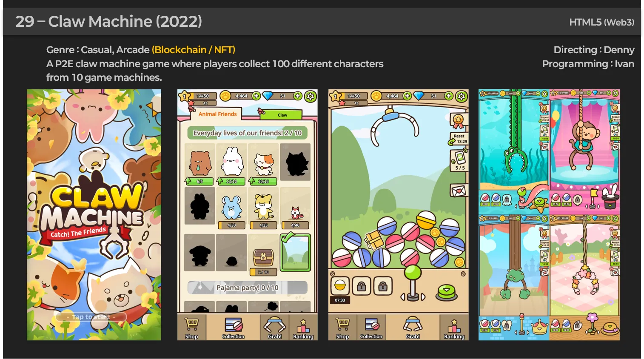Toggle the green checkmarked background card
This screenshot has height=359, width=644.
(295, 252)
